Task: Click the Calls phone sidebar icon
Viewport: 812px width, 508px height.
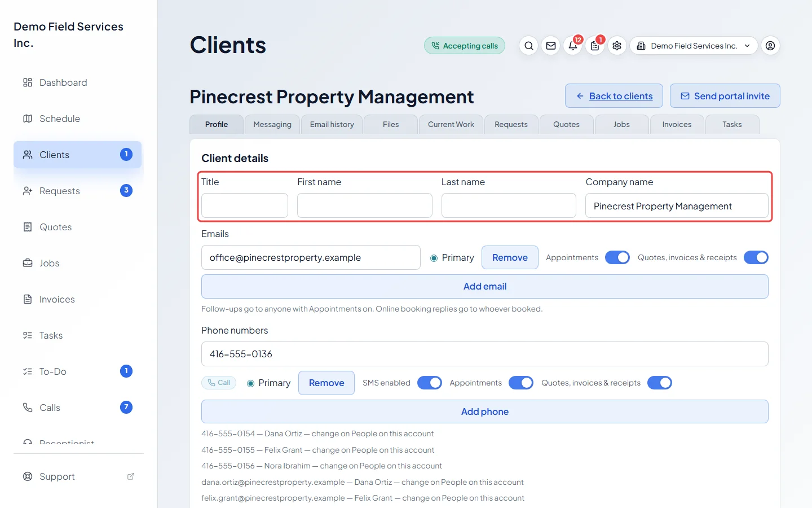Action: click(x=28, y=408)
